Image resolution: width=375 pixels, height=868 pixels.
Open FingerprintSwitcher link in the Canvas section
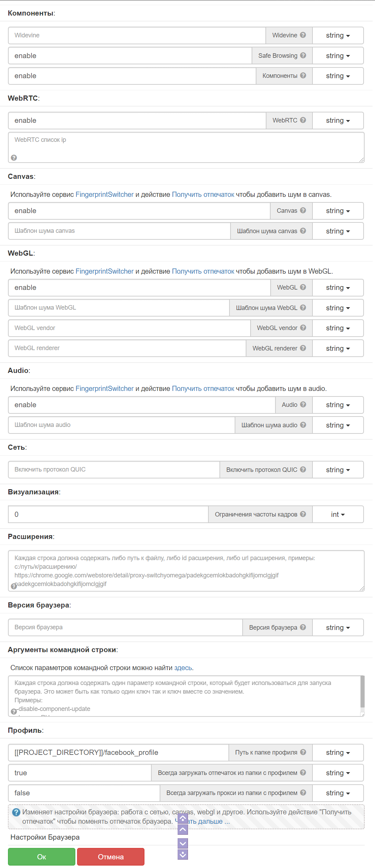(104, 194)
